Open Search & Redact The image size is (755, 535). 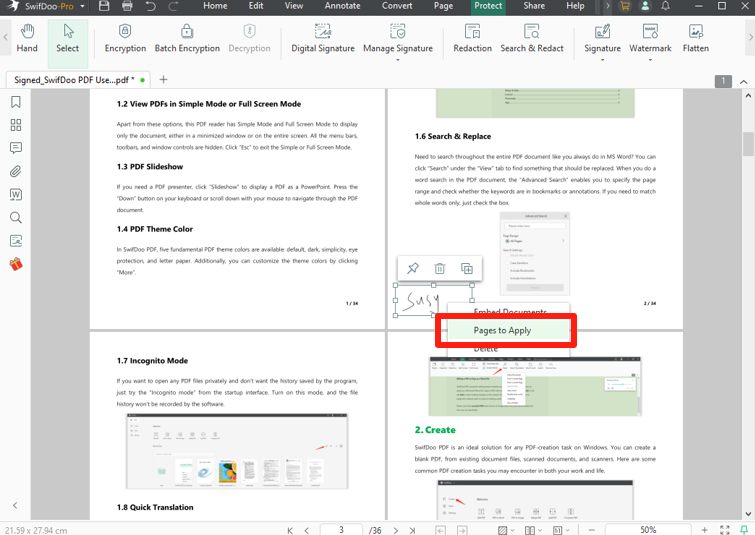pos(532,39)
